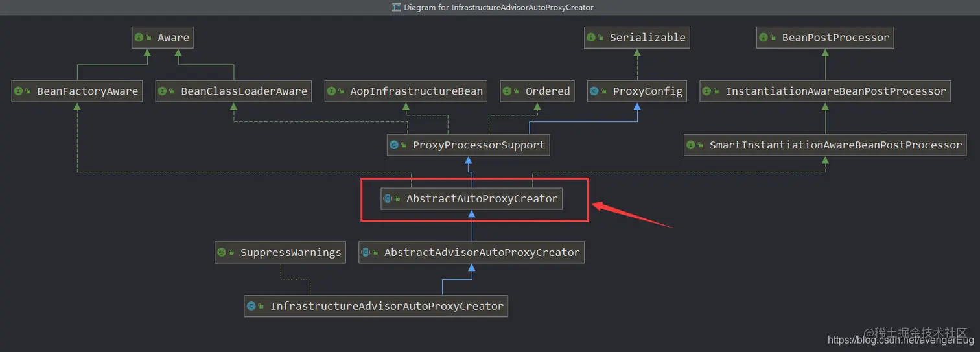Select the AopInfrastructureBean node
The height and width of the screenshot is (352, 980).
pos(406,91)
